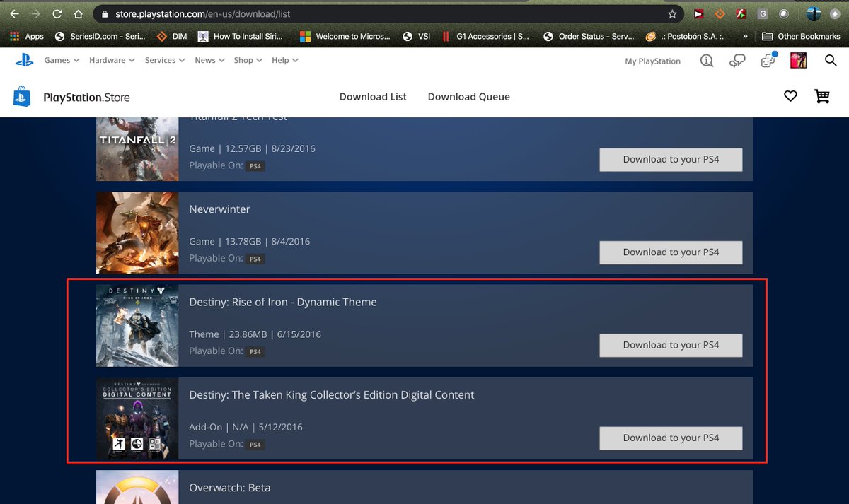The image size is (849, 504).
Task: Click the Chrome update arrow icon
Action: pyautogui.click(x=835, y=13)
